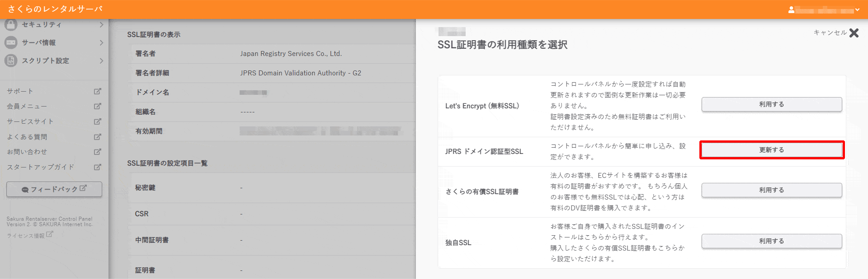Click the フィードバック button

click(54, 189)
